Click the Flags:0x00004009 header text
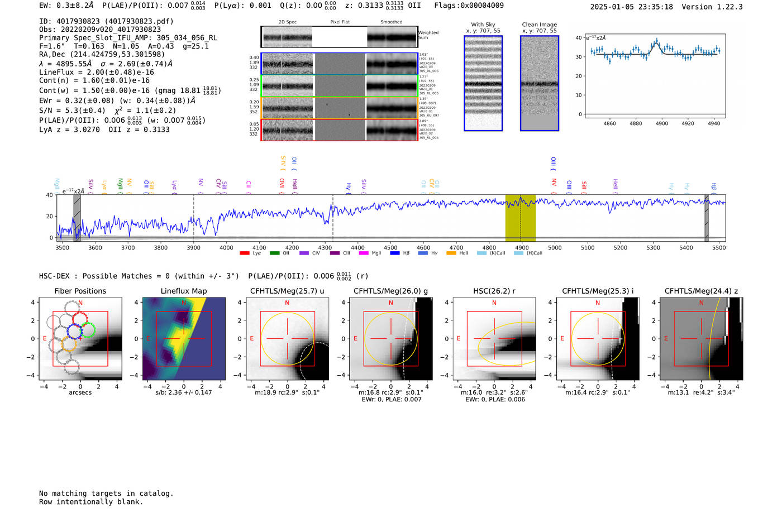Screen dimensions: 782x532 pyautogui.click(x=469, y=6)
